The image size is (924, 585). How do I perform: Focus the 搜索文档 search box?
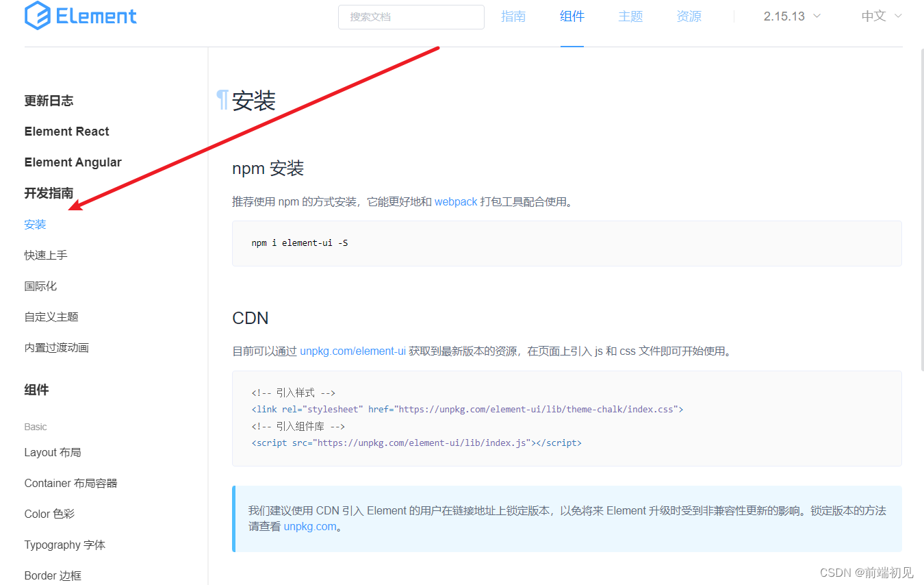pos(411,17)
